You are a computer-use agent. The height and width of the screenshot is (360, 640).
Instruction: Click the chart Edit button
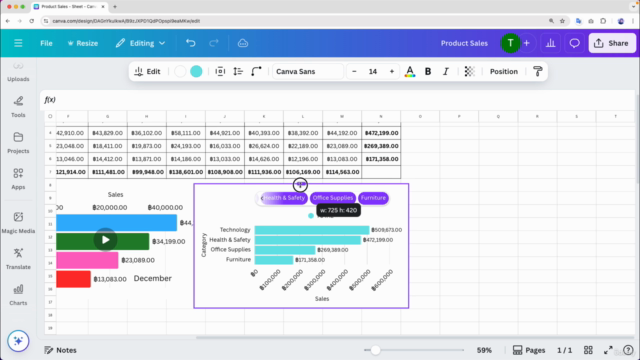point(147,71)
